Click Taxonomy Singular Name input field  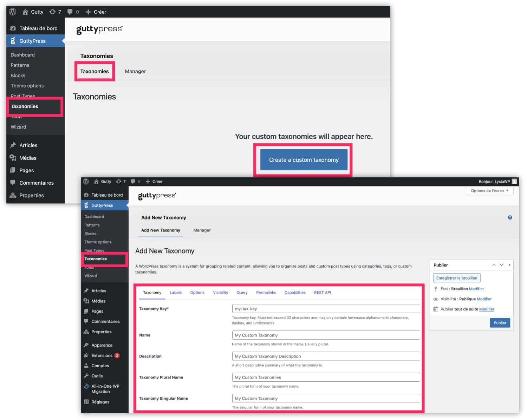tap(326, 399)
